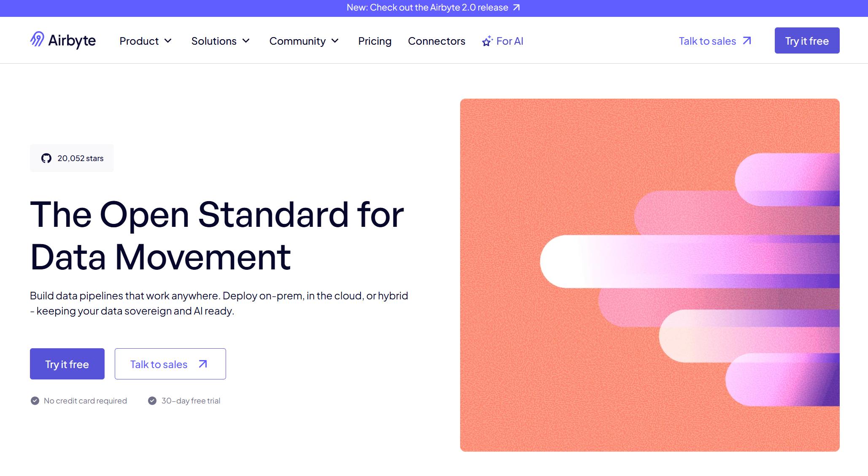
Task: Click the checkmark icon beside 30-day free trial
Action: click(152, 401)
